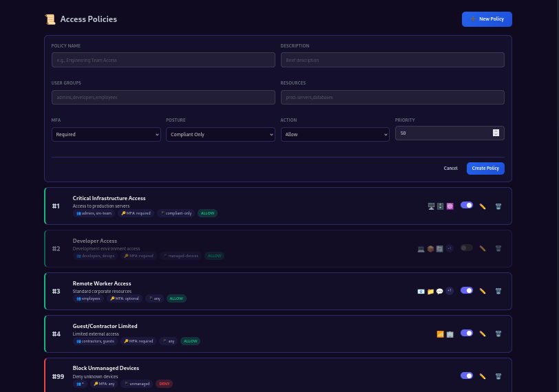Click the folder resource icon in Remote Worker Access

430,291
